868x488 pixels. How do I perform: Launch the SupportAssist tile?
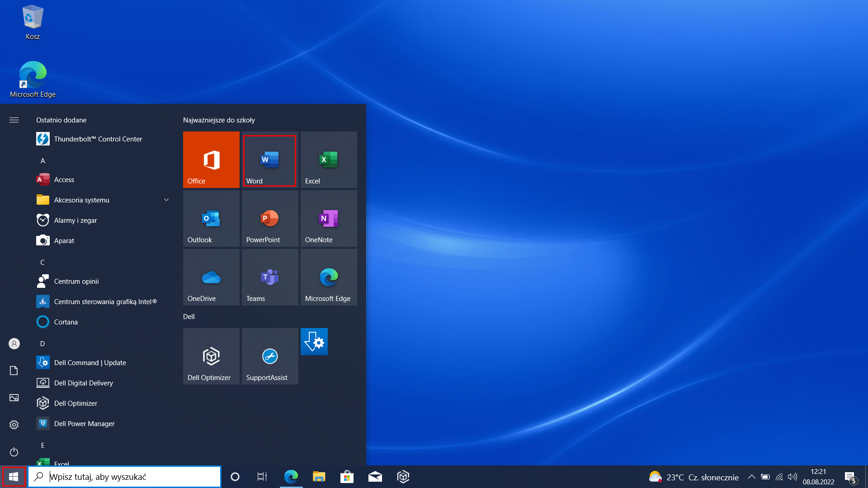point(270,356)
